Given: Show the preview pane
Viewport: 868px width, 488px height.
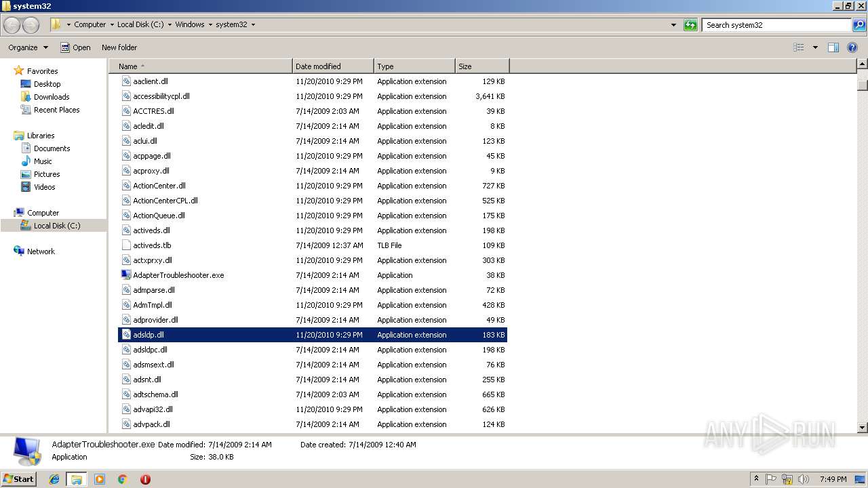Looking at the screenshot, I should tap(833, 47).
